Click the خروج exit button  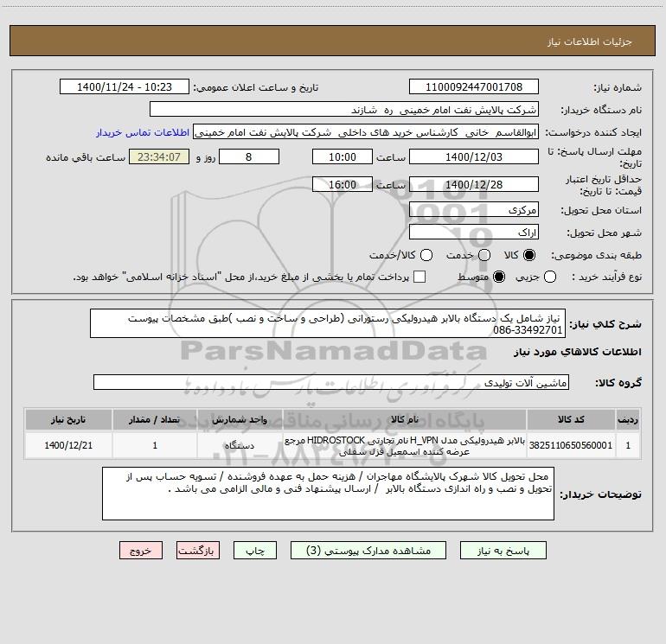pos(141,551)
